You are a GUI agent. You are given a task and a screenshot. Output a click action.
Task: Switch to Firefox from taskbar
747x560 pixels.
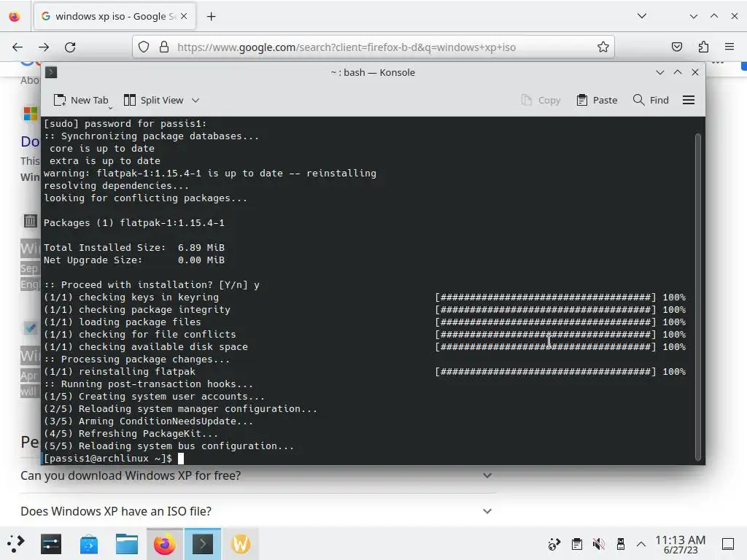[164, 544]
